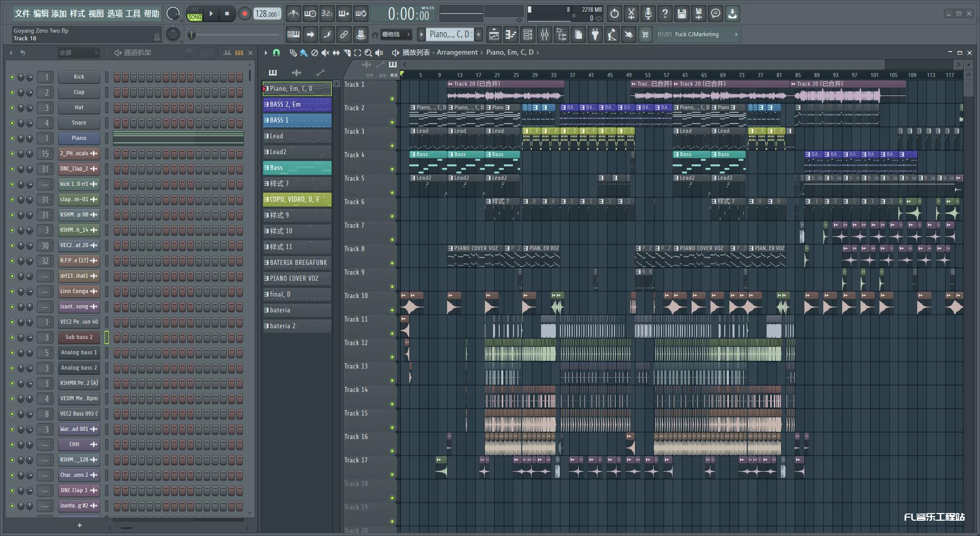Open the 栅格线 snap dropdown

tap(396, 35)
